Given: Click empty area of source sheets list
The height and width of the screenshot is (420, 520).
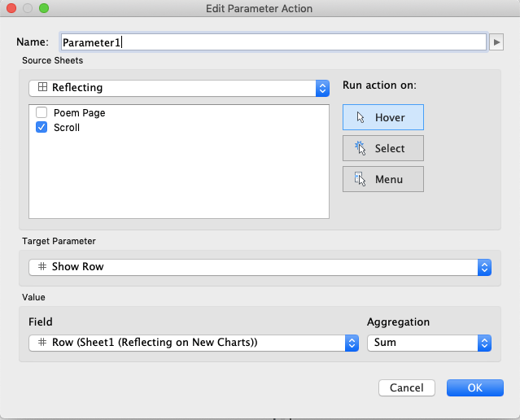Looking at the screenshot, I should (179, 179).
